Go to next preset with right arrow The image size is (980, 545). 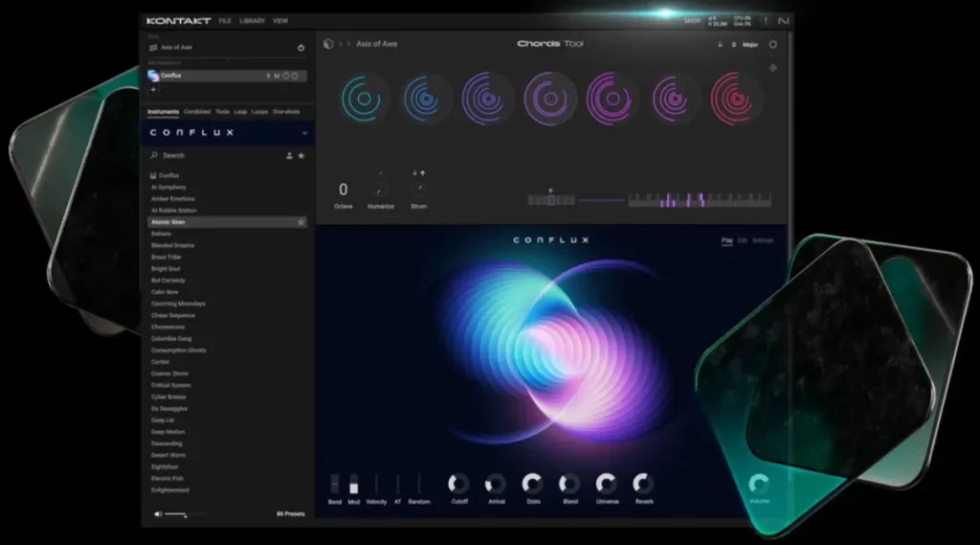click(348, 44)
